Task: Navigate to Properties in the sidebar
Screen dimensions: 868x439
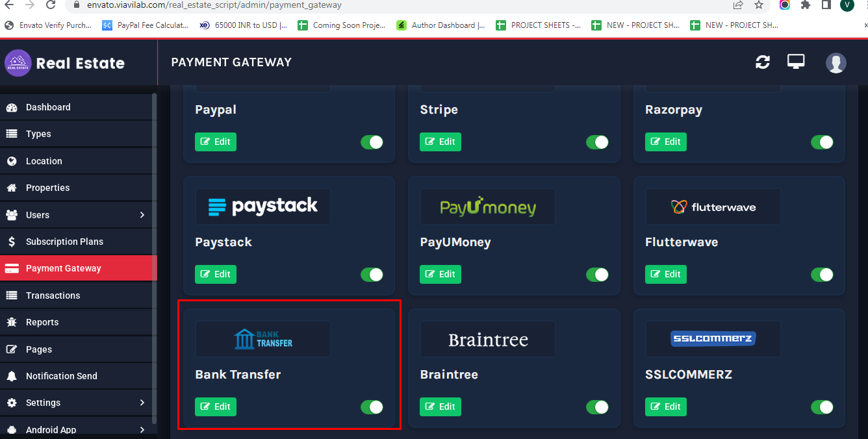Action: tap(76, 188)
